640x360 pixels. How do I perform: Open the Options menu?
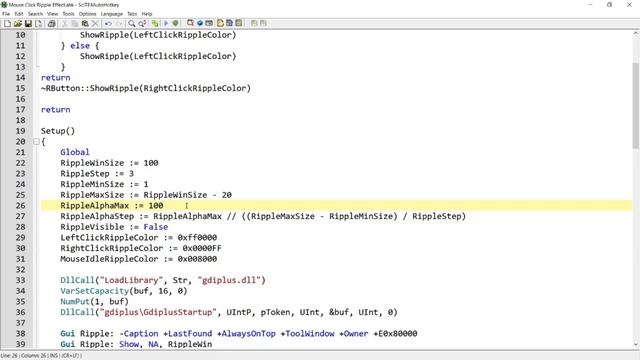click(x=87, y=14)
